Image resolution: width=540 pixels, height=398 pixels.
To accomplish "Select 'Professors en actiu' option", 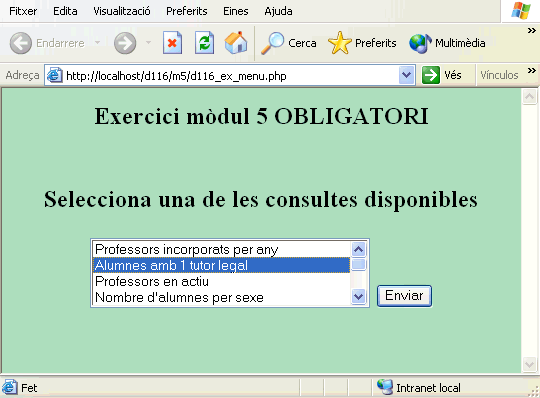I will (221, 282).
